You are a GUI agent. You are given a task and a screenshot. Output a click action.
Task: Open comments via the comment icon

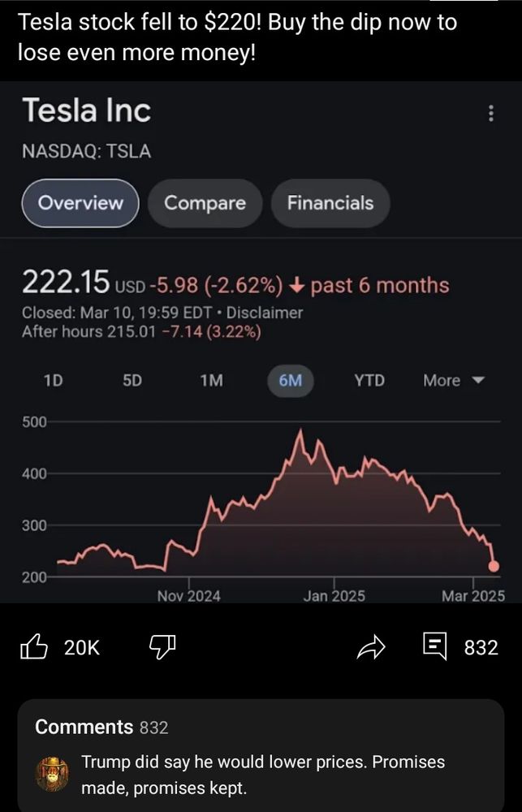pos(436,647)
